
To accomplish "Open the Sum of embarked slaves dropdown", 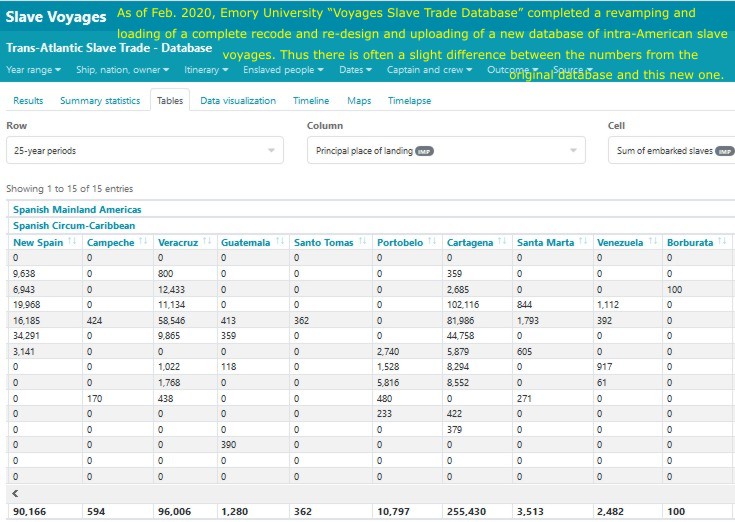I will [x=670, y=151].
